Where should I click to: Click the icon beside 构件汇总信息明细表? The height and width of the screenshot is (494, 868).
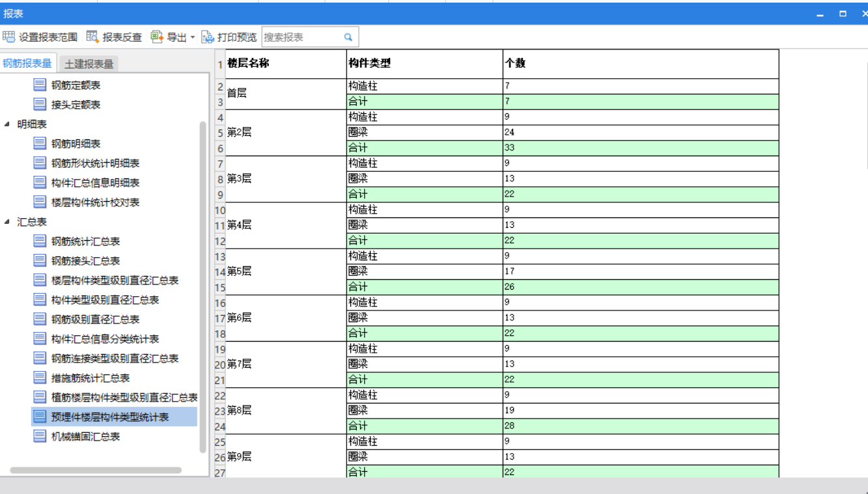(x=40, y=183)
